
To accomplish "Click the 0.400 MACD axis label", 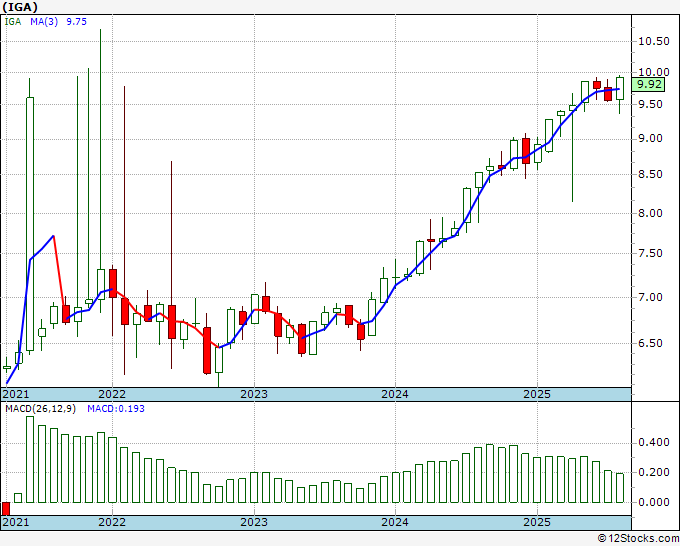I will tap(654, 443).
